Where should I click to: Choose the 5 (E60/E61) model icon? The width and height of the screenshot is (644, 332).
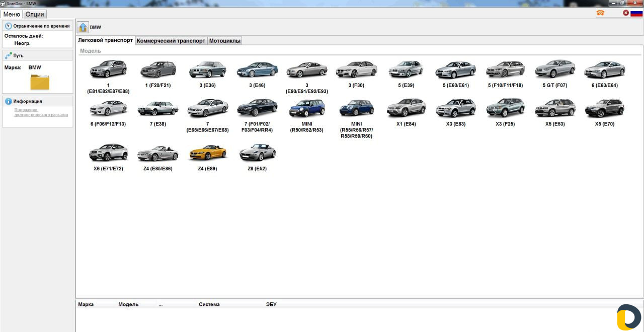(x=455, y=70)
